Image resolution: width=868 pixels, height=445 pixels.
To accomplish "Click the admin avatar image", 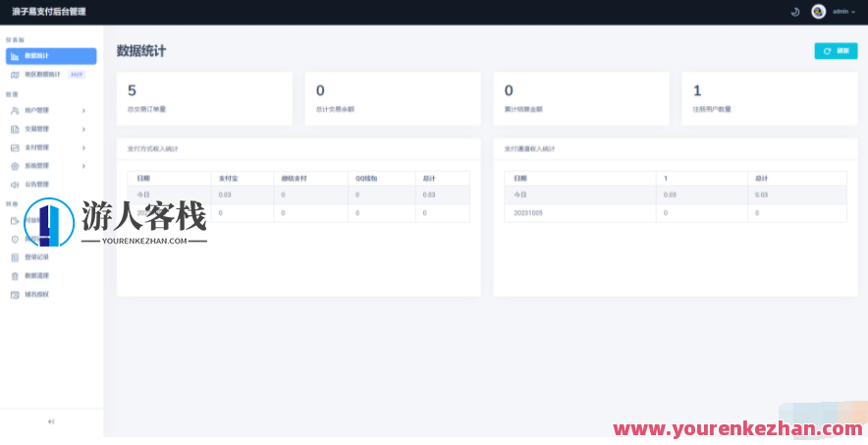I will coord(818,12).
